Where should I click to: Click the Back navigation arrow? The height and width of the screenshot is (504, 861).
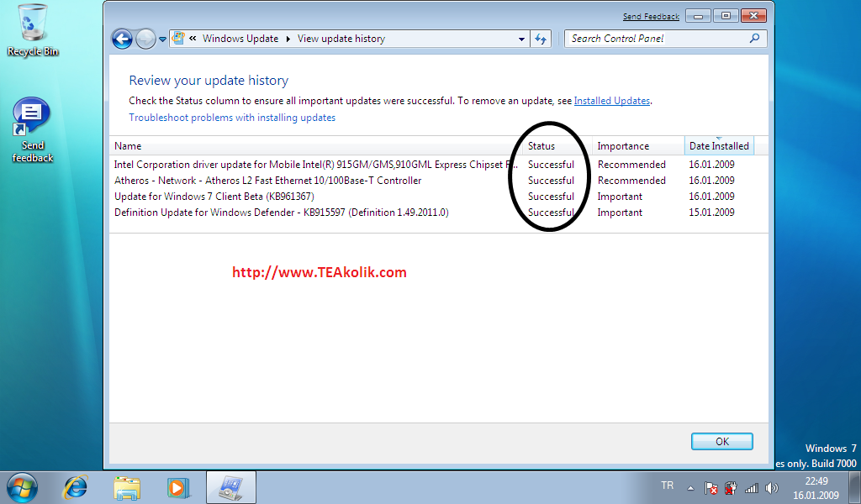tap(122, 39)
